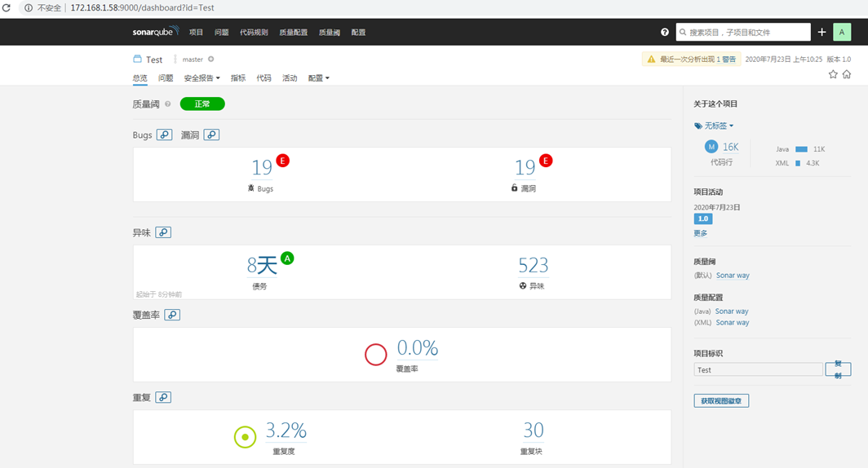868x468 pixels.
Task: Expand the 安全报告 dropdown
Action: (x=202, y=78)
